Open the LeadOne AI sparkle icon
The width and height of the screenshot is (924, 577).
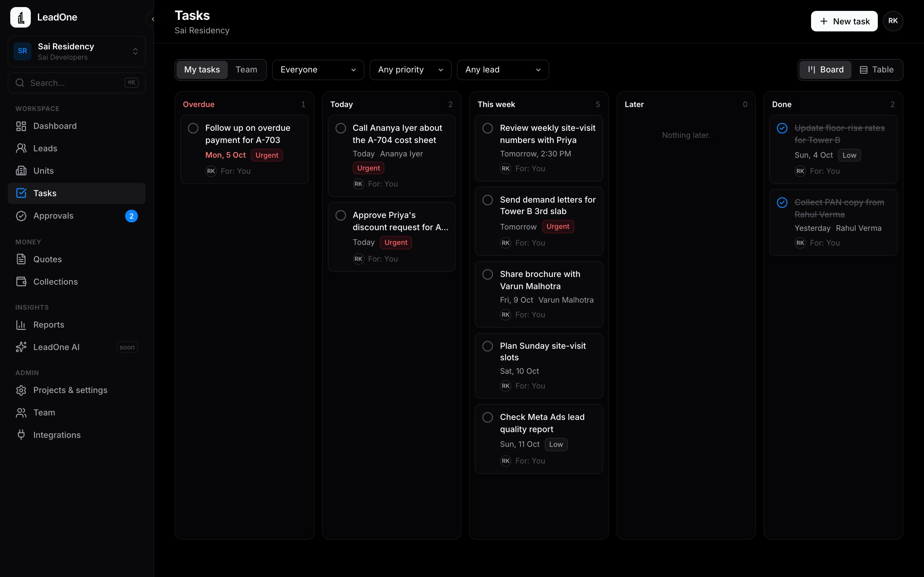point(21,347)
